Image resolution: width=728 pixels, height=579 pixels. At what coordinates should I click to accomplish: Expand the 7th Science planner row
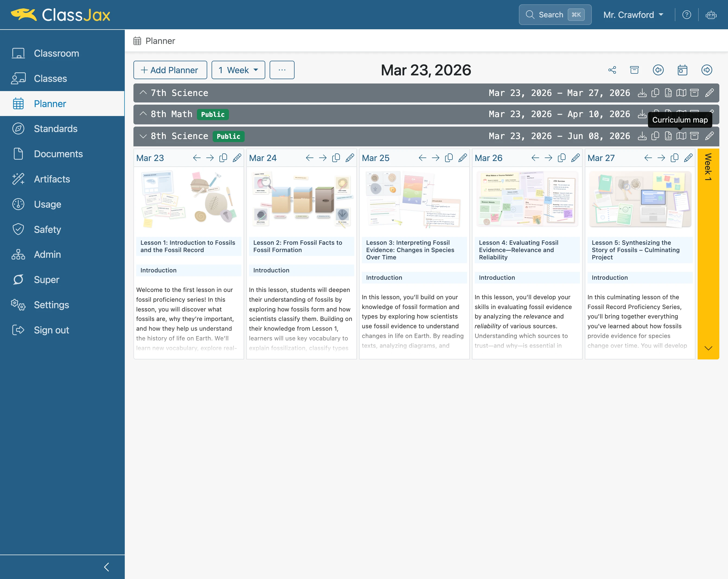pos(143,93)
